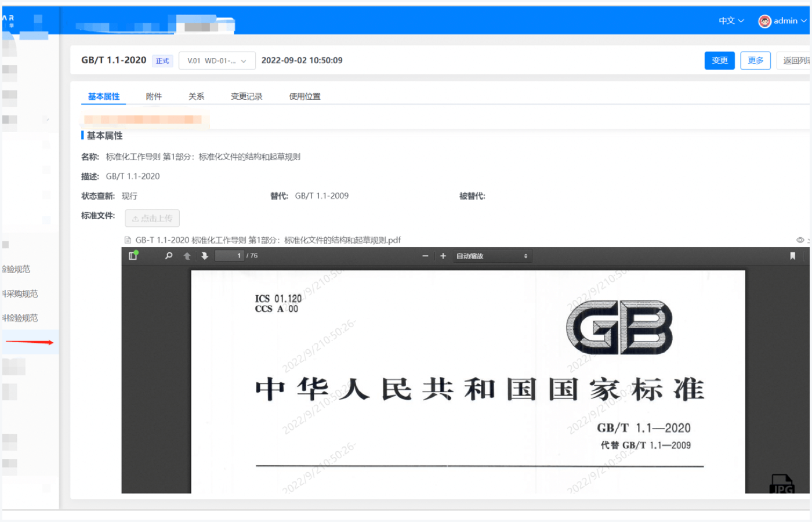Screen dimensions: 812x522
Task: Click the 更多 button
Action: 755,60
